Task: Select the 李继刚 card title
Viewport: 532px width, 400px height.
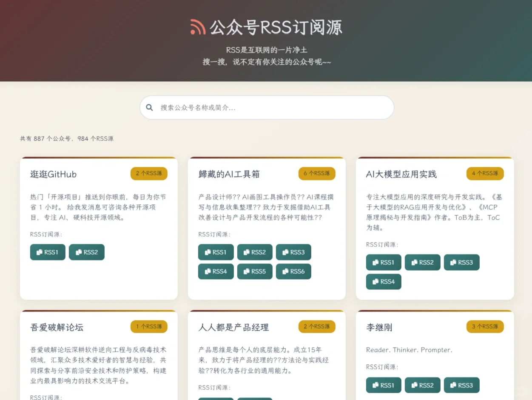Action: point(379,327)
